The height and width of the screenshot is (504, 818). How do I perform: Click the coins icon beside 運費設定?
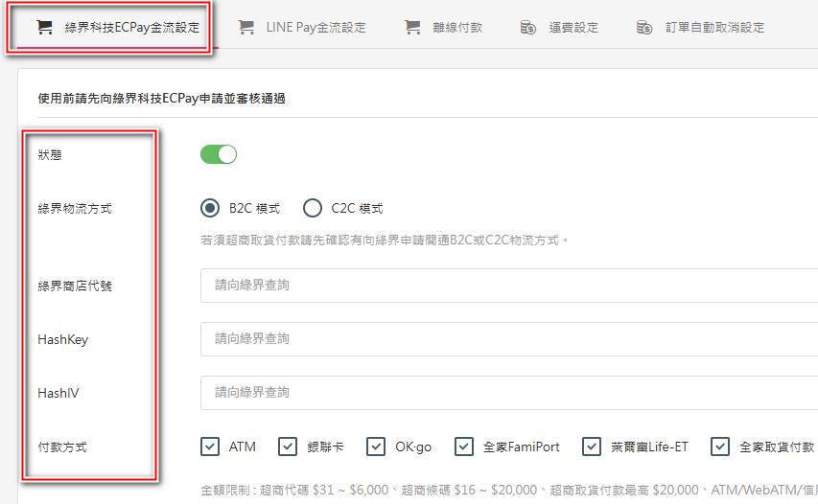(x=528, y=27)
